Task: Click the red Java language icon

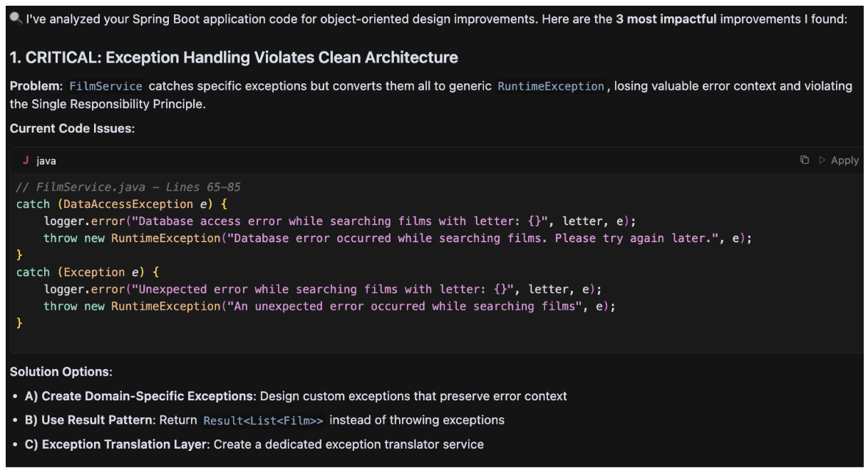Action: coord(26,160)
